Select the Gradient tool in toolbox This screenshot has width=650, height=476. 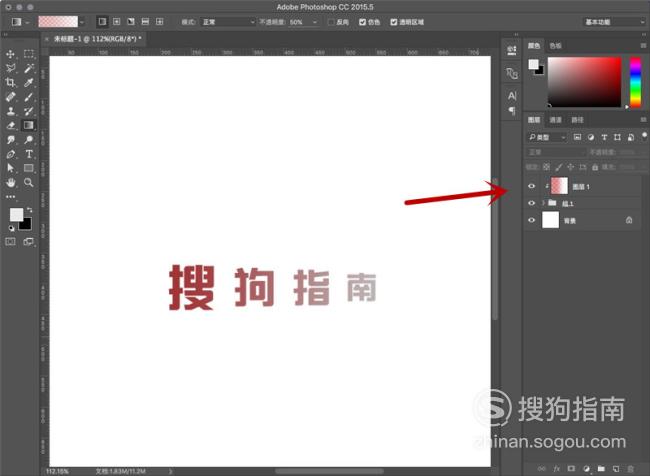pos(29,125)
